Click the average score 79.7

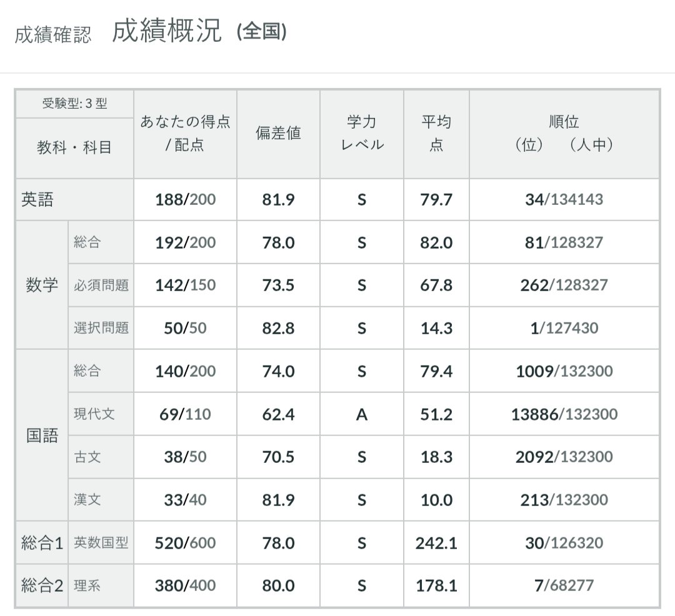click(436, 199)
